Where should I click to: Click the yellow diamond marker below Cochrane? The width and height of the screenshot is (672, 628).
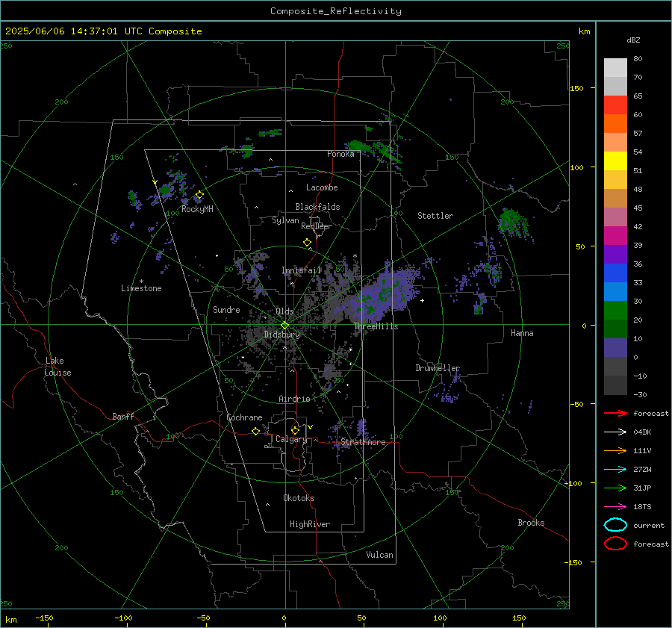tap(256, 432)
